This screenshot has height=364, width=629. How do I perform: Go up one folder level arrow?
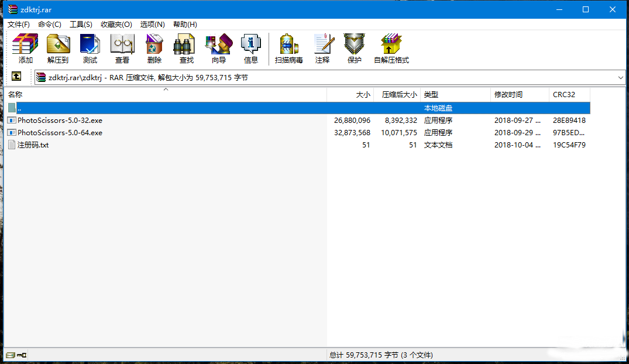click(x=16, y=76)
